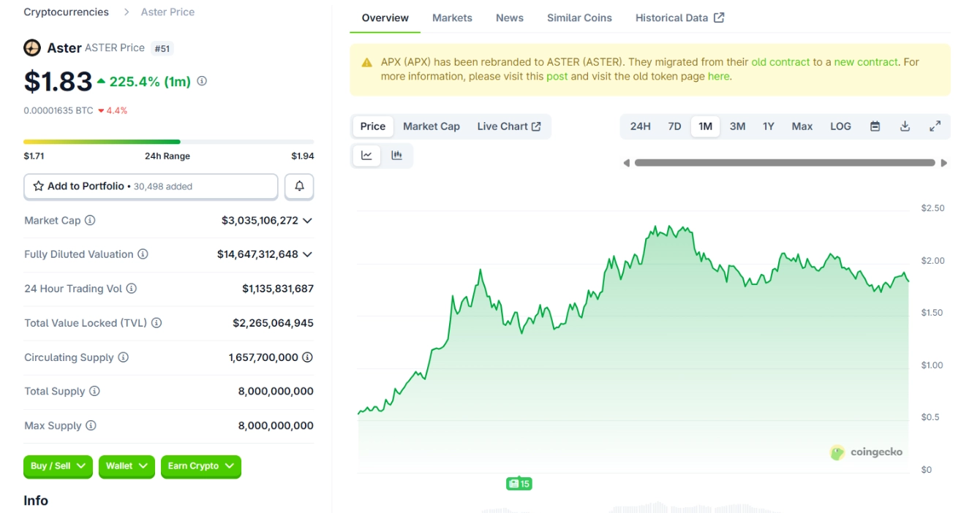Image resolution: width=980 pixels, height=513 pixels.
Task: Switch to the Markets tab
Action: click(452, 18)
